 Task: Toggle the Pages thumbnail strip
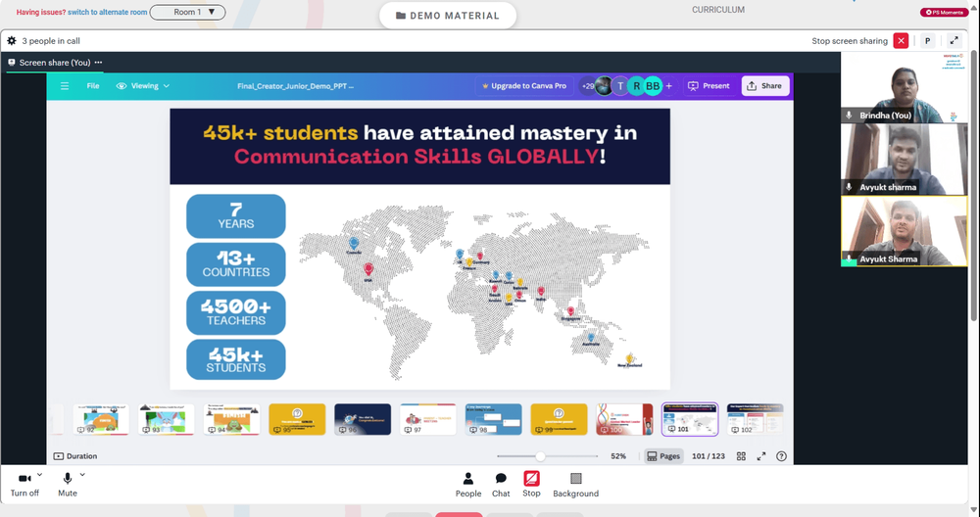(663, 456)
